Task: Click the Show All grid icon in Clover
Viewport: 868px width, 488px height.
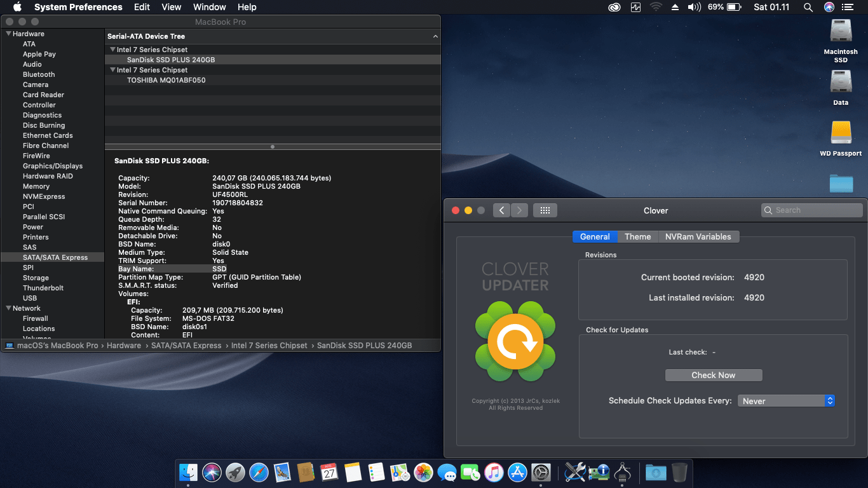Action: [545, 210]
